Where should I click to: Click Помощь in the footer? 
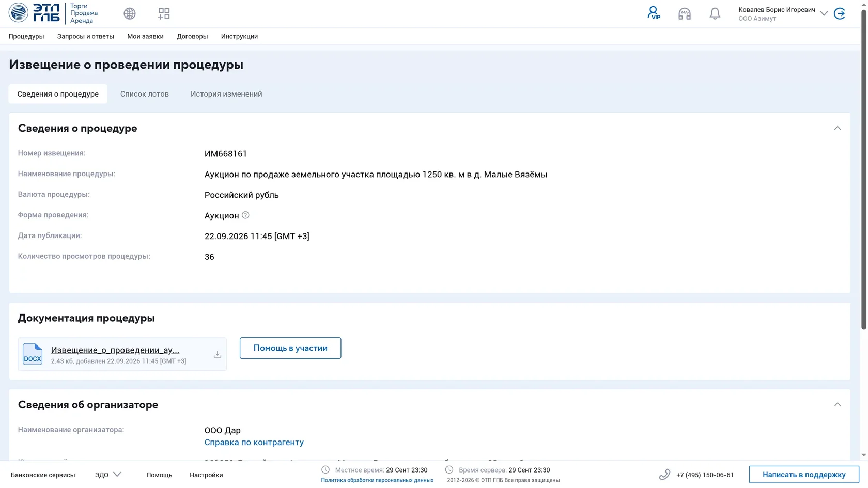[x=159, y=475]
